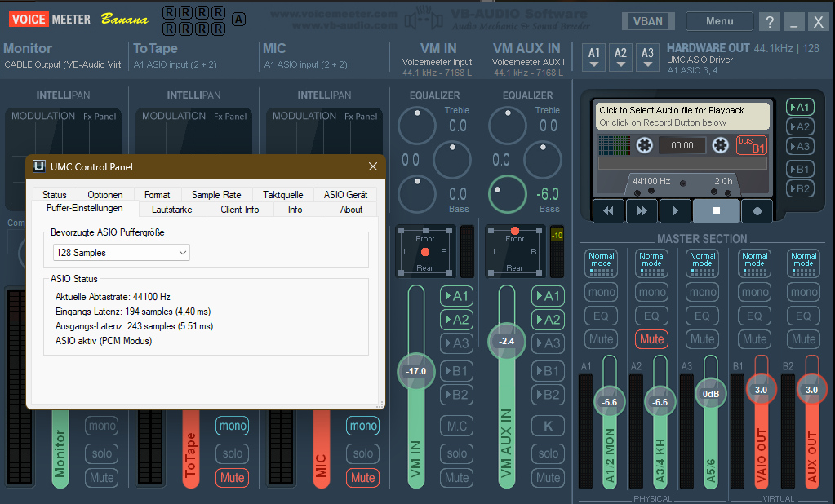
Task: Route VM IN strip to A2
Action: click(457, 320)
